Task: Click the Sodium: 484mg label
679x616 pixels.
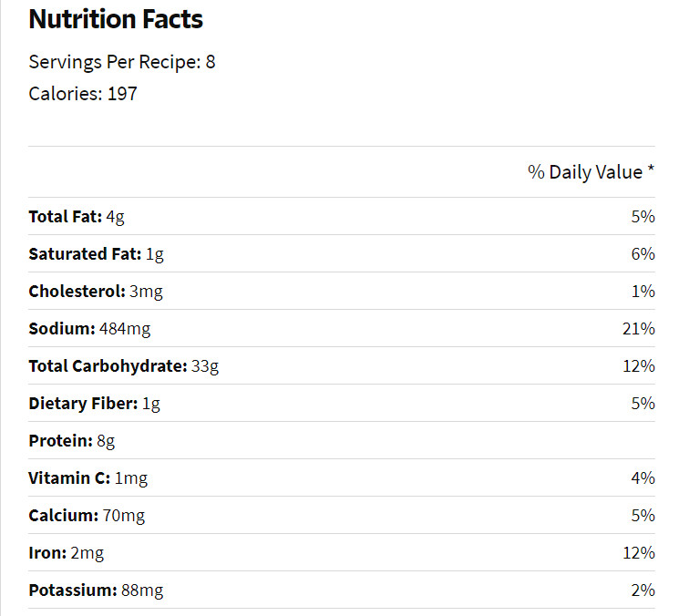Action: point(89,329)
